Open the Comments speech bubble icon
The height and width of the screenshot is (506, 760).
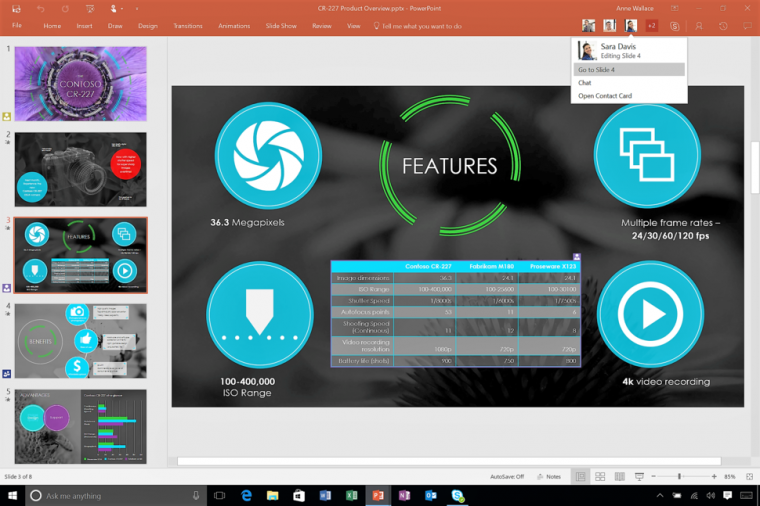click(x=747, y=26)
